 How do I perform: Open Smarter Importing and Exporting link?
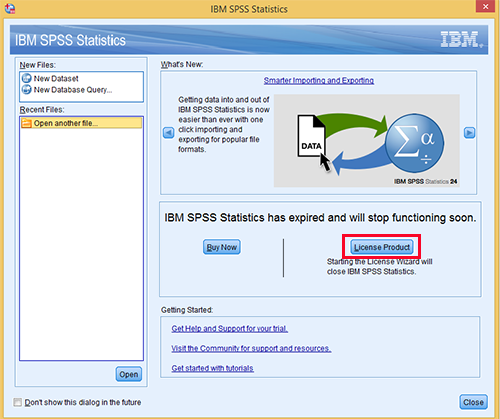(x=319, y=80)
